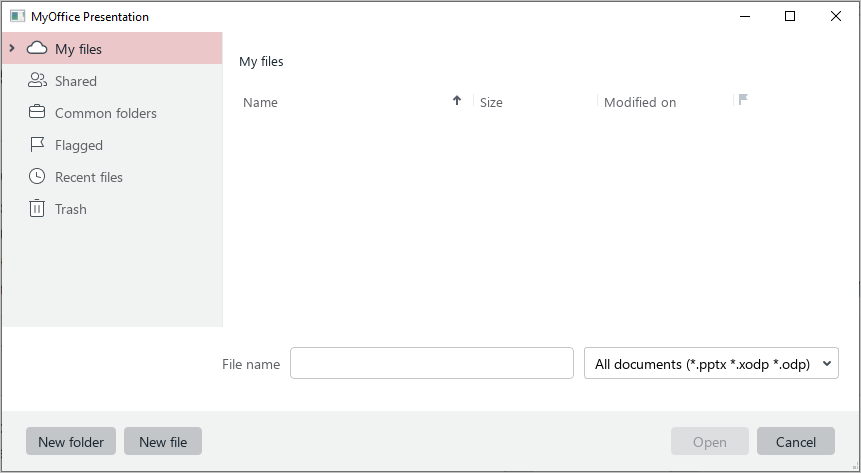This screenshot has width=861, height=473.
Task: Click the Open button
Action: (709, 441)
